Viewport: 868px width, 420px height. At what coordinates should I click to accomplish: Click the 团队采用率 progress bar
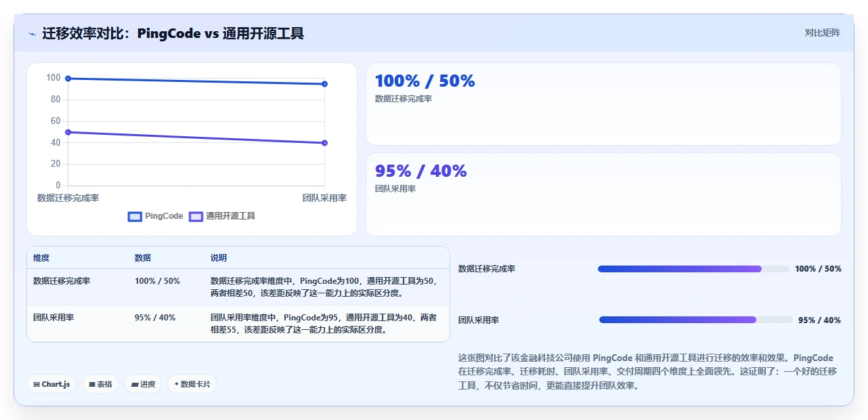coord(696,320)
